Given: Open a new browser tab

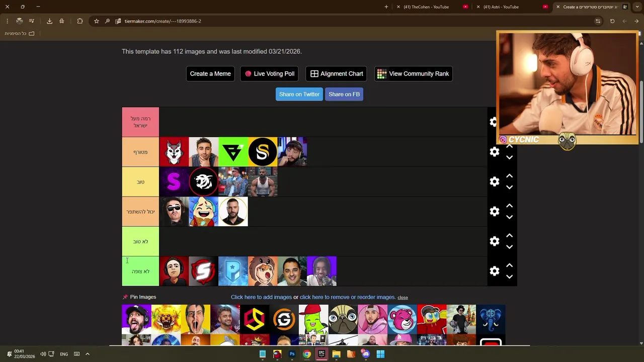Looking at the screenshot, I should [386, 7].
